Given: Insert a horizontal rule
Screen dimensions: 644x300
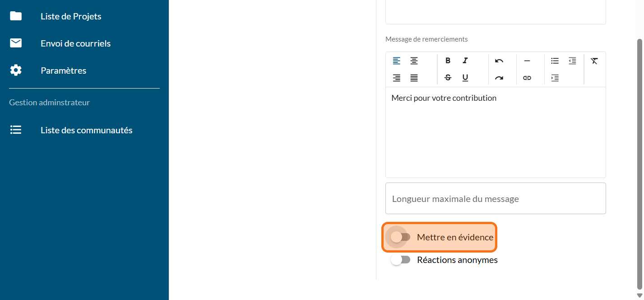Looking at the screenshot, I should point(527,61).
